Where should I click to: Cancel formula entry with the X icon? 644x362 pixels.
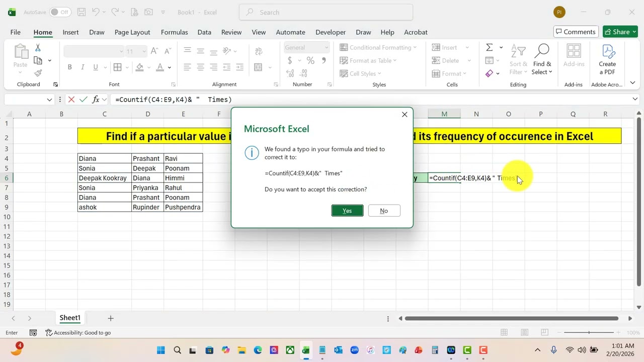71,100
